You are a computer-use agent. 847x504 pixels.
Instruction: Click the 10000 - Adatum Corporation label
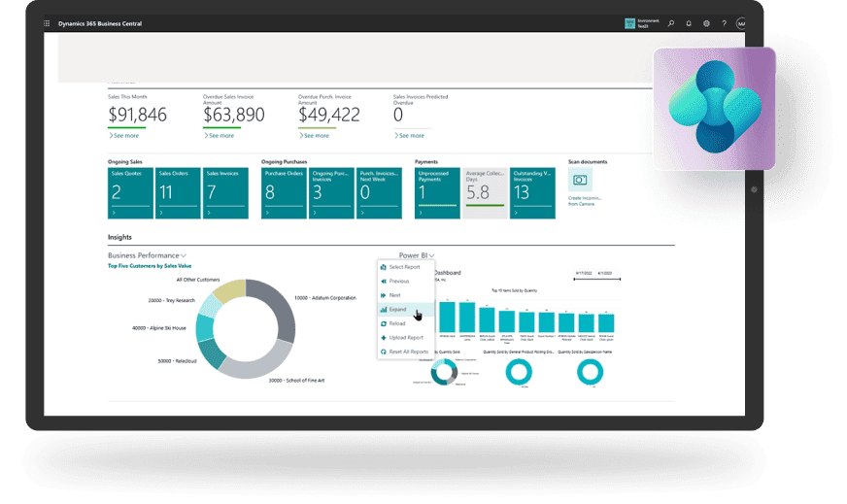[x=325, y=298]
